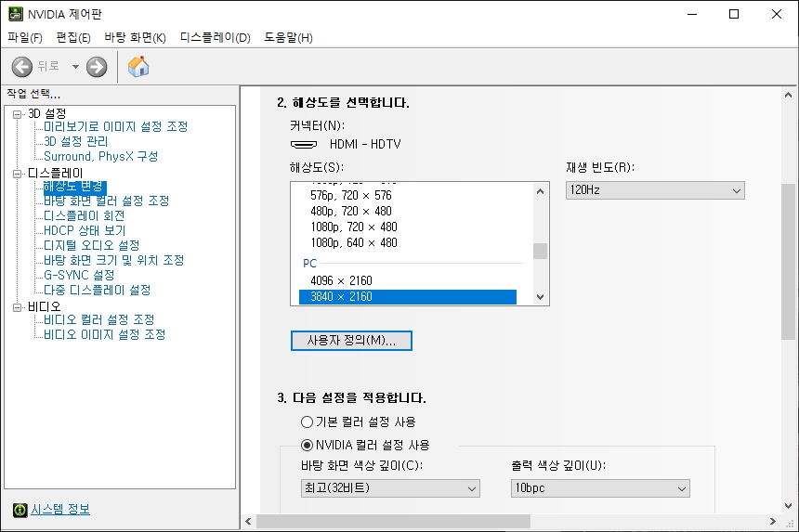
Task: Open the back history dropdown arrow
Action: point(75,67)
